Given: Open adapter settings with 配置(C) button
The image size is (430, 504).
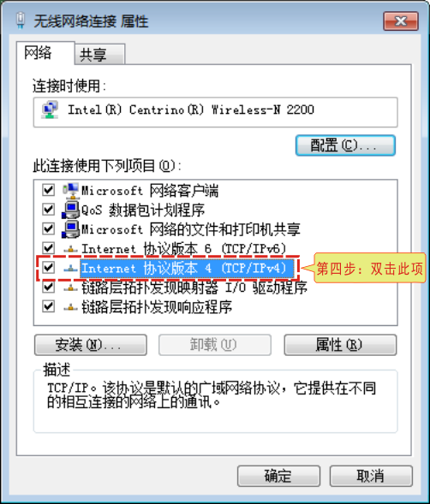Looking at the screenshot, I should (x=345, y=145).
